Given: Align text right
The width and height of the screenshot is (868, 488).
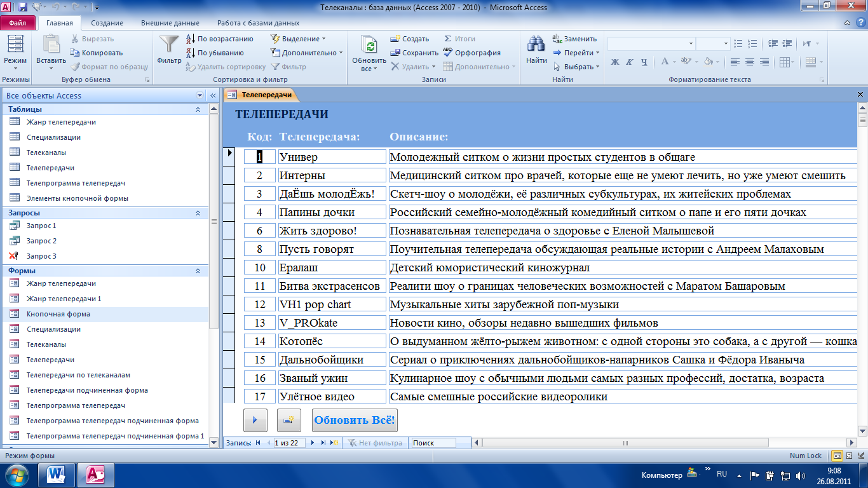Looking at the screenshot, I should click(x=764, y=62).
